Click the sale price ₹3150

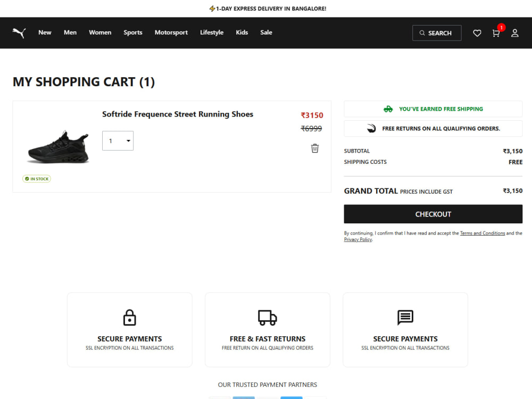312,115
